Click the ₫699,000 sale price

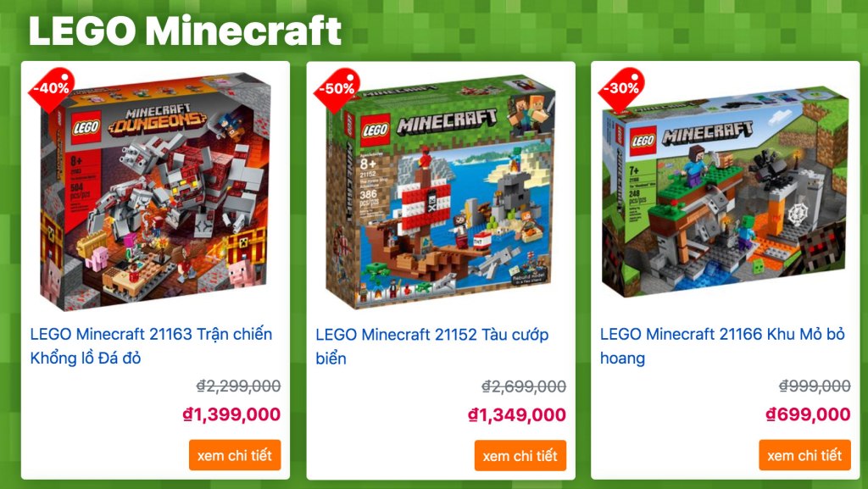click(808, 414)
